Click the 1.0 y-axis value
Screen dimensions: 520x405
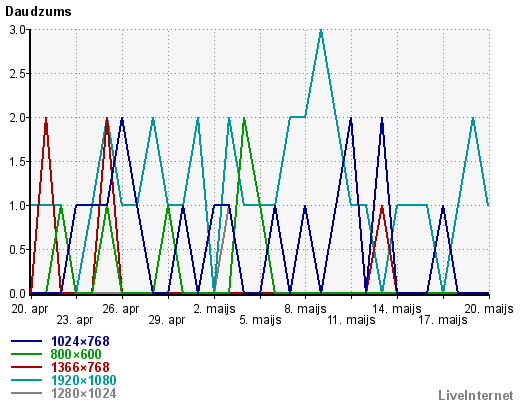[x=17, y=206]
